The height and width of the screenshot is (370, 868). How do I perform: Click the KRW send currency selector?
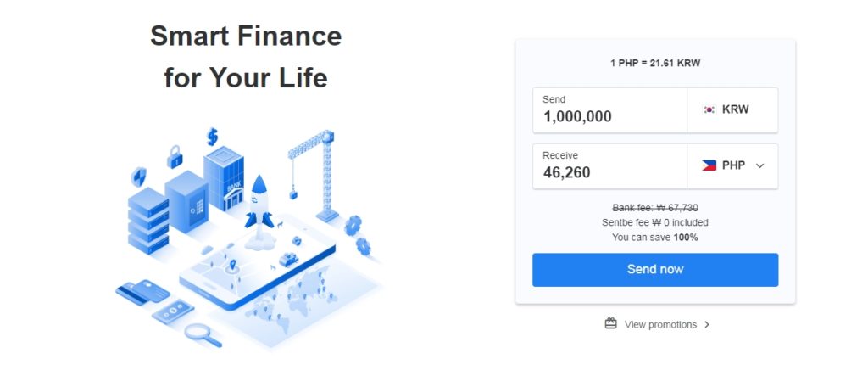(732, 109)
